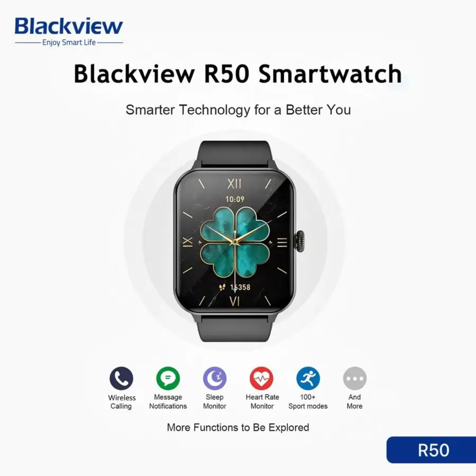Click the gray And More dots icon
The image size is (476, 476).
pyautogui.click(x=355, y=378)
